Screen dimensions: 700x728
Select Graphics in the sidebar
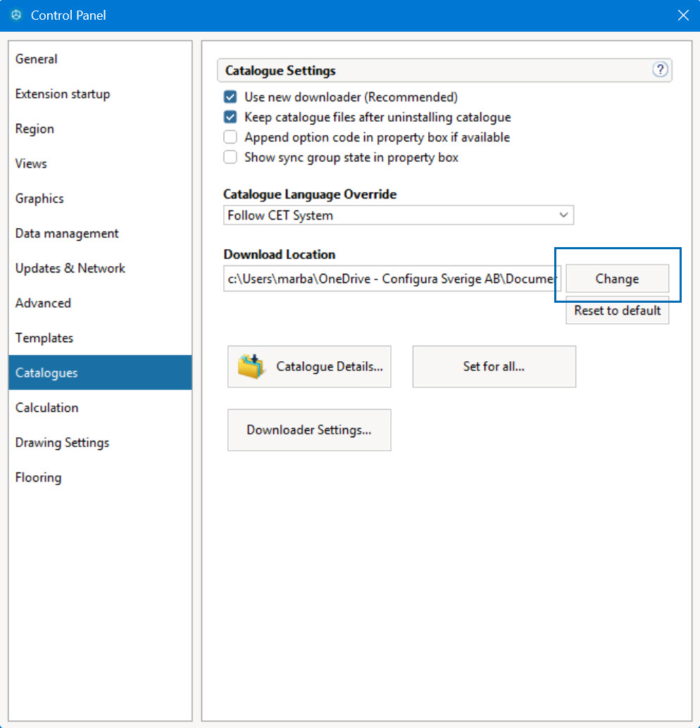click(100, 199)
